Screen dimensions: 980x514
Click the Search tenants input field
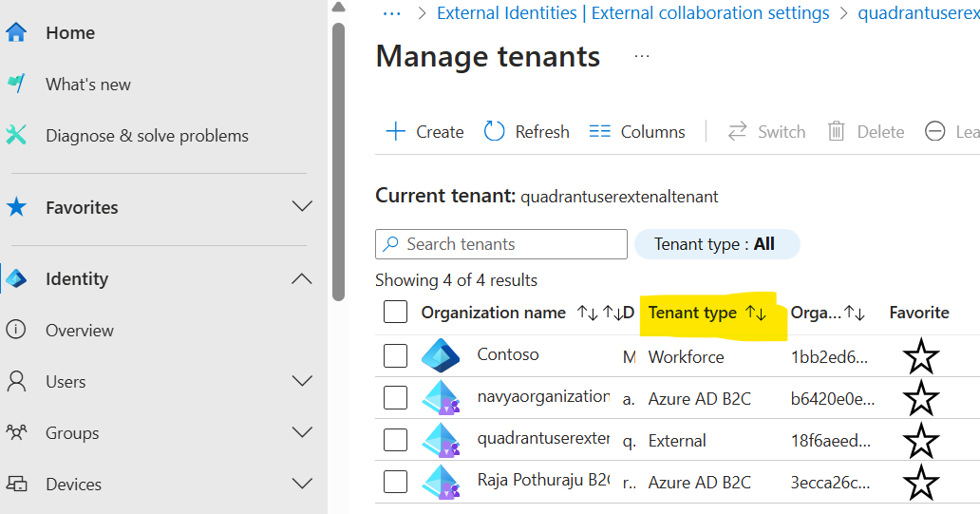[501, 244]
